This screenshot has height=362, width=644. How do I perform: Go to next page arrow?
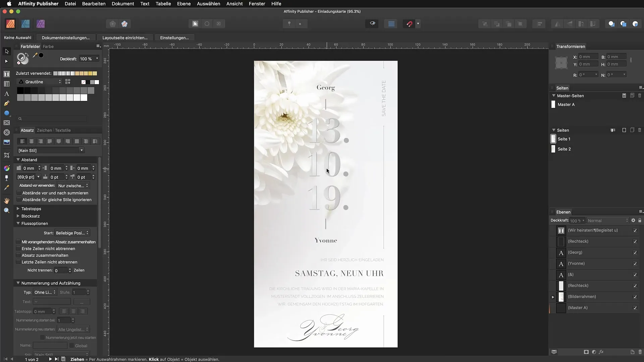[50, 359]
